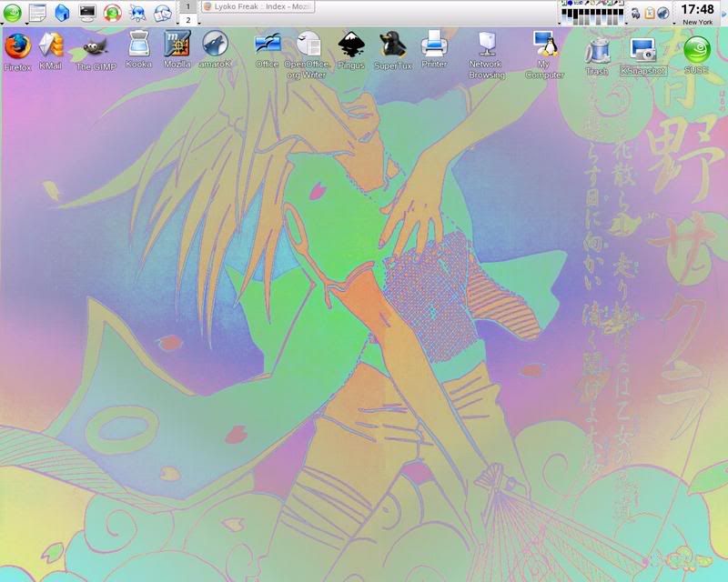728x582 pixels.
Task: Open the blue Home folder icon in the panel
Action: pyautogui.click(x=62, y=13)
